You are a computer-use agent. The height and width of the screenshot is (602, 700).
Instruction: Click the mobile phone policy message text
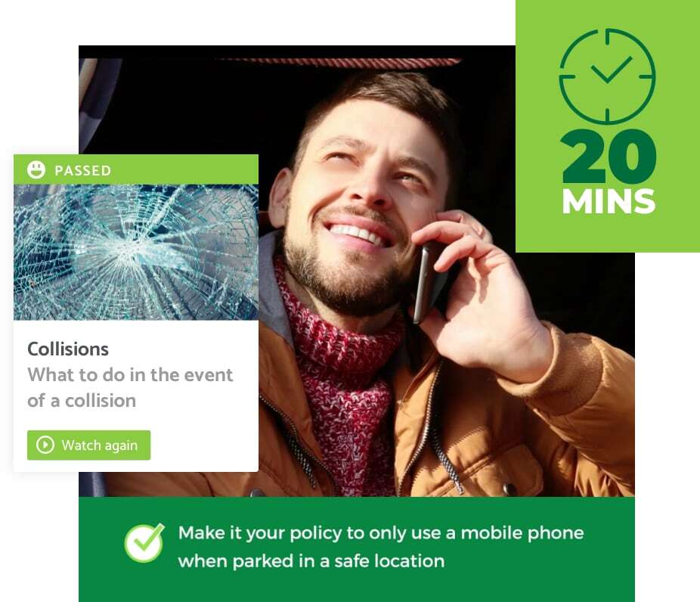[x=381, y=547]
